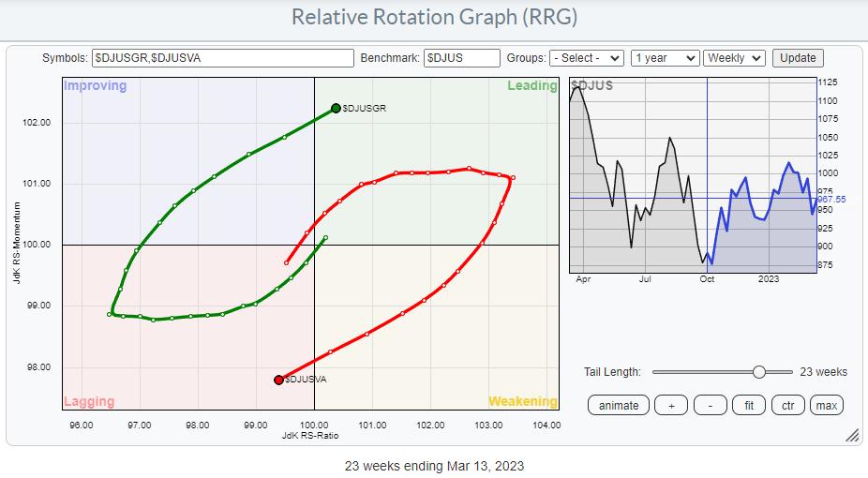Maximize view using max button
Screen dimensions: 868x478
pyautogui.click(x=827, y=406)
